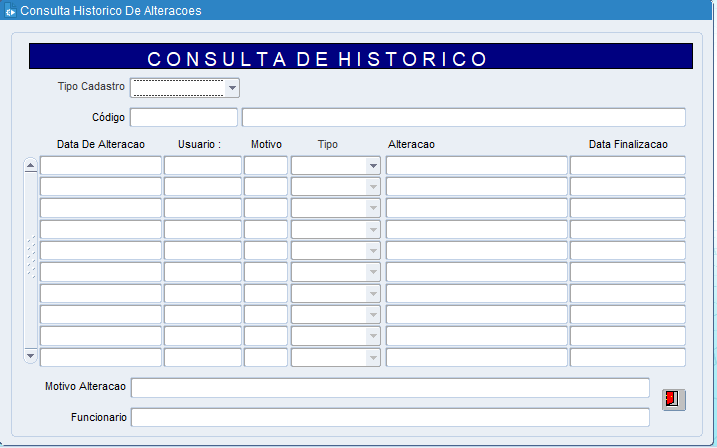Click the grid scrollbar thumb grip

click(x=31, y=257)
